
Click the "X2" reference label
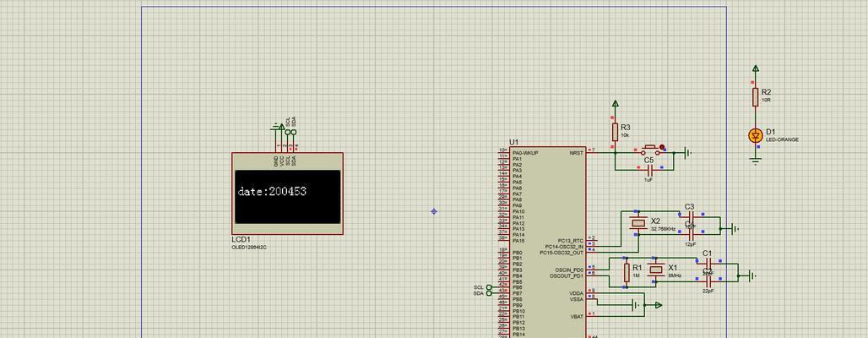click(655, 221)
